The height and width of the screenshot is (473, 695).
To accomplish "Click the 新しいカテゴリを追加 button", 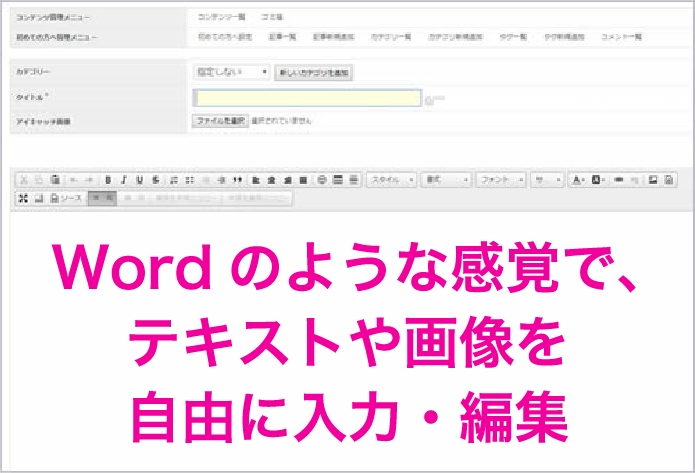I will point(314,73).
